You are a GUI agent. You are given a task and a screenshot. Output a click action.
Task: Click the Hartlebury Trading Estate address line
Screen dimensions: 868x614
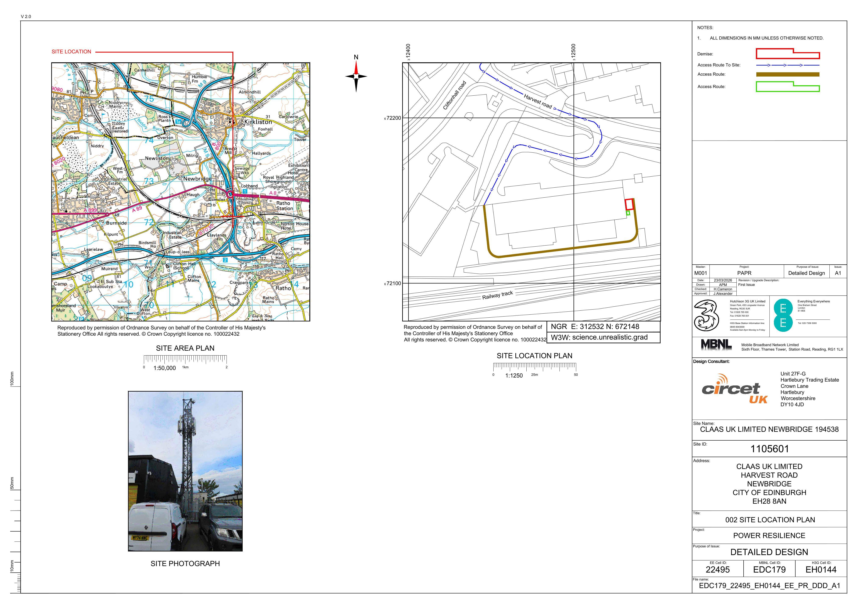[810, 380]
